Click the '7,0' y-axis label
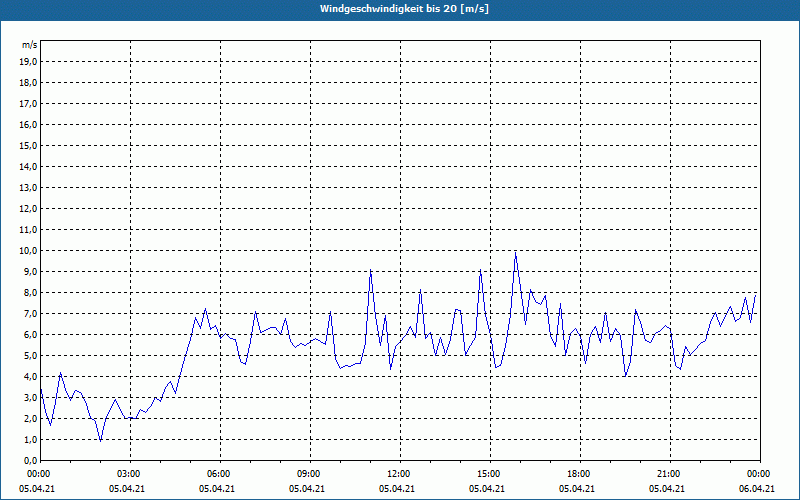Screen dimensions: 800x500 [x=30, y=313]
